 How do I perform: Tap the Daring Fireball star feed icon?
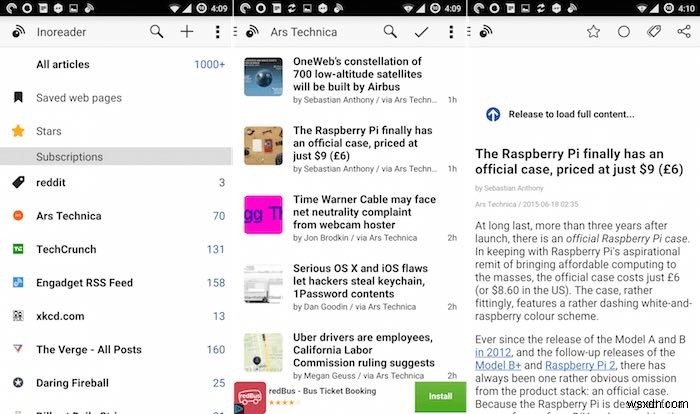pos(18,383)
